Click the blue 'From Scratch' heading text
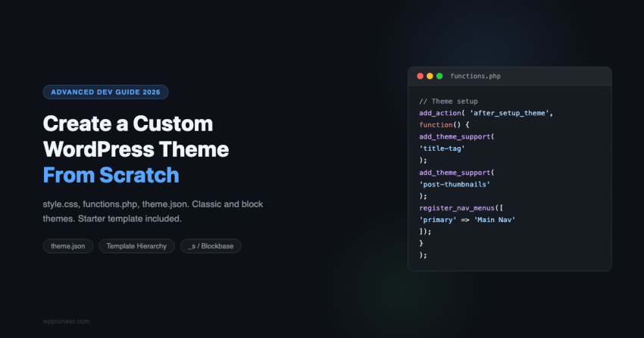 pyautogui.click(x=111, y=175)
